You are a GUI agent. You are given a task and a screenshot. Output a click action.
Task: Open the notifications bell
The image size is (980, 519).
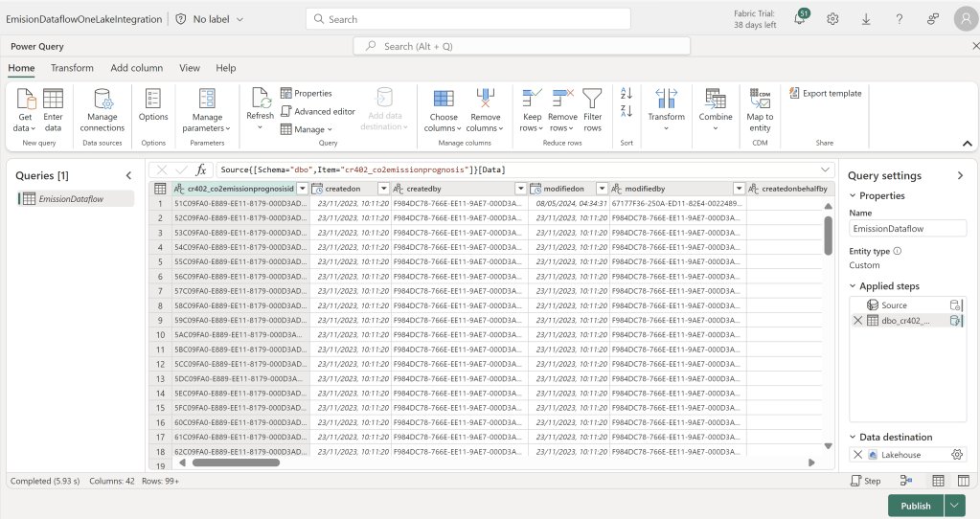coord(800,19)
